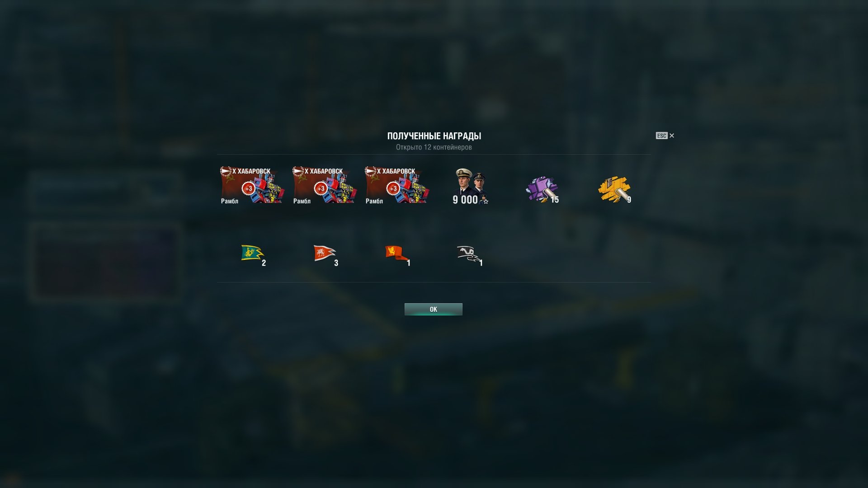Image resolution: width=868 pixels, height=488 pixels.
Task: Open the first Хабаровск Рамбл camouflage thumbnail
Action: pyautogui.click(x=252, y=186)
